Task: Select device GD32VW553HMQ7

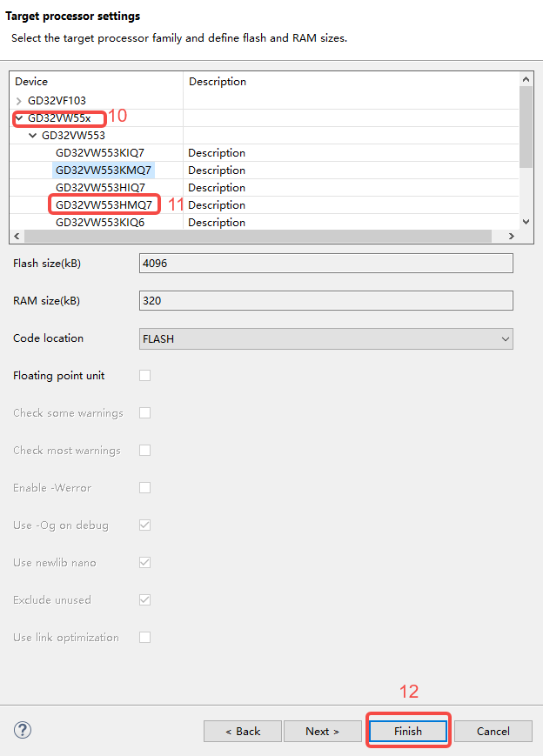Action: [104, 205]
